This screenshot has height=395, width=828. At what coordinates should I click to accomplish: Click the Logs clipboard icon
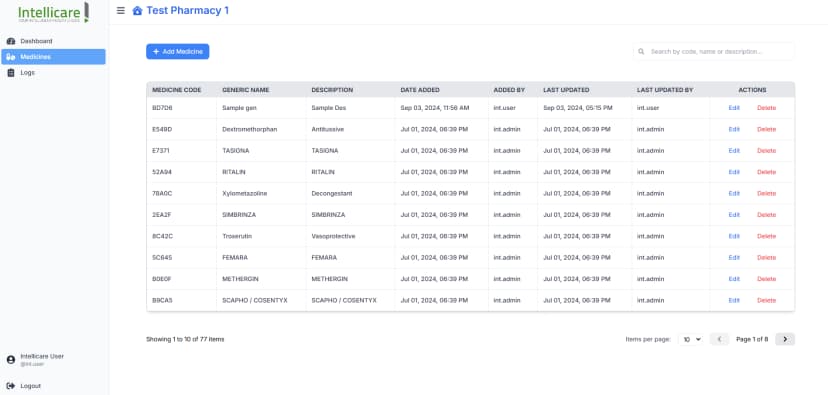(11, 73)
